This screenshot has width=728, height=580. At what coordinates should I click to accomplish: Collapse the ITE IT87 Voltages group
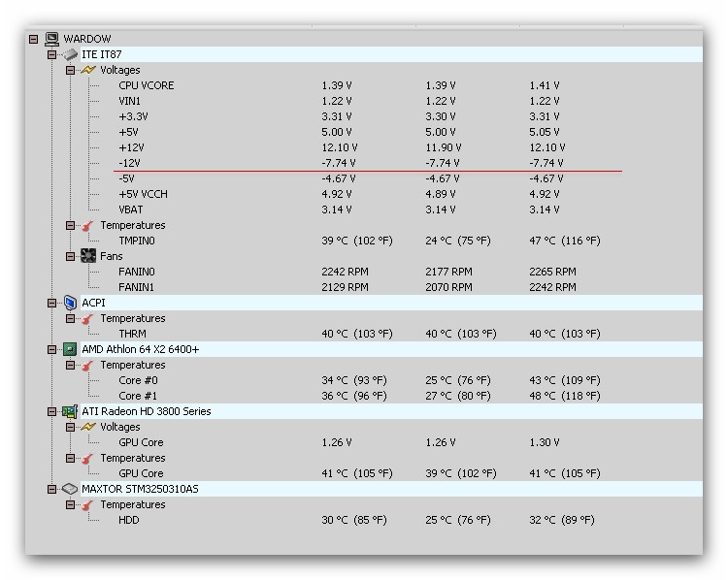[x=70, y=71]
